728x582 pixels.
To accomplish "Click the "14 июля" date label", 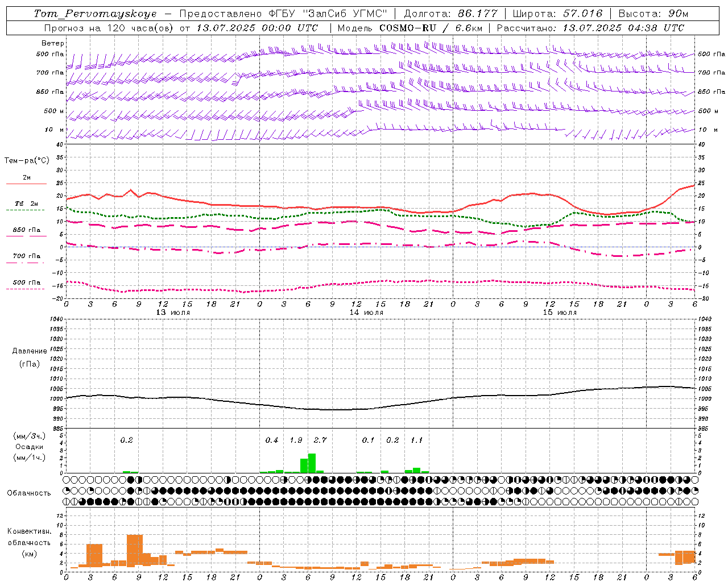I will pos(366,313).
